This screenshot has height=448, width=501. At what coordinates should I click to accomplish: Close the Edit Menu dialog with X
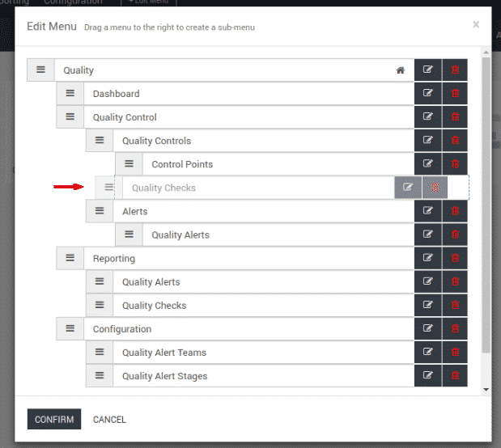[476, 25]
